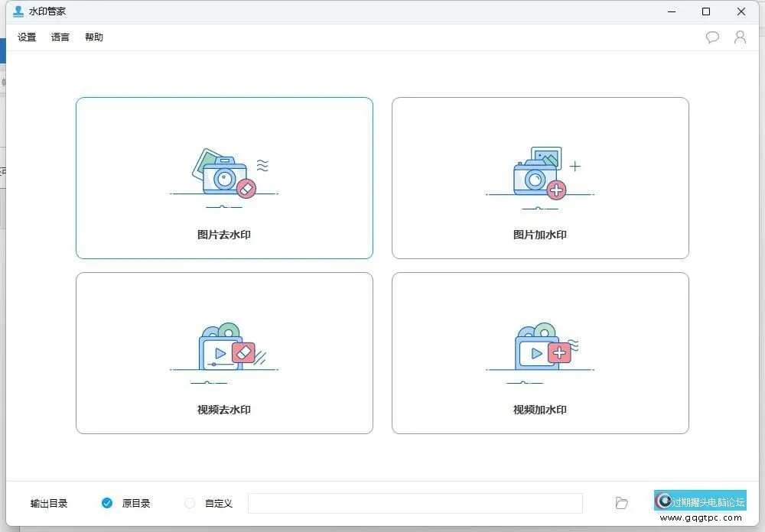Open the 语言 menu
Screen dimensions: 765x532
point(60,36)
